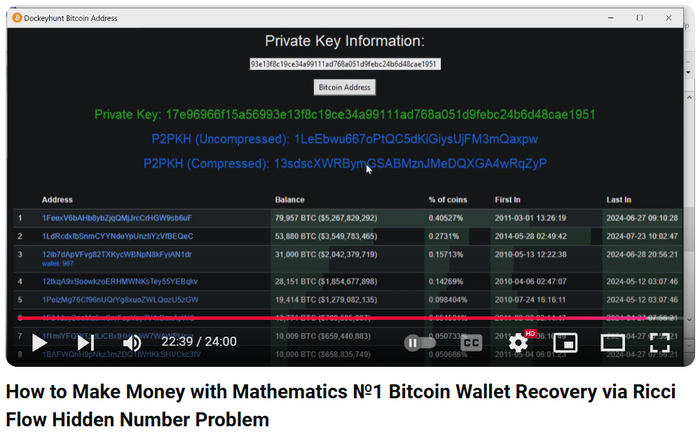Open the small dropdown arrow beside the window
Screen dimensions: 700x434
coord(688,72)
